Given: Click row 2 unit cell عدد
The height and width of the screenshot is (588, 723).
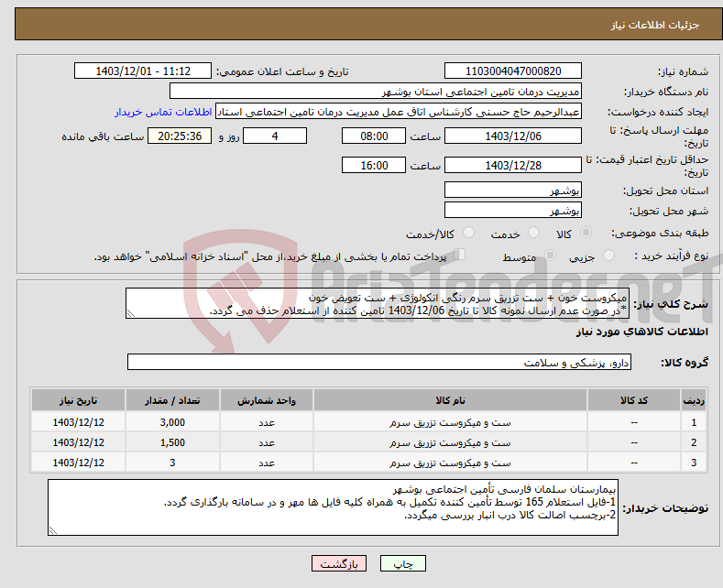Looking at the screenshot, I should (x=267, y=442).
